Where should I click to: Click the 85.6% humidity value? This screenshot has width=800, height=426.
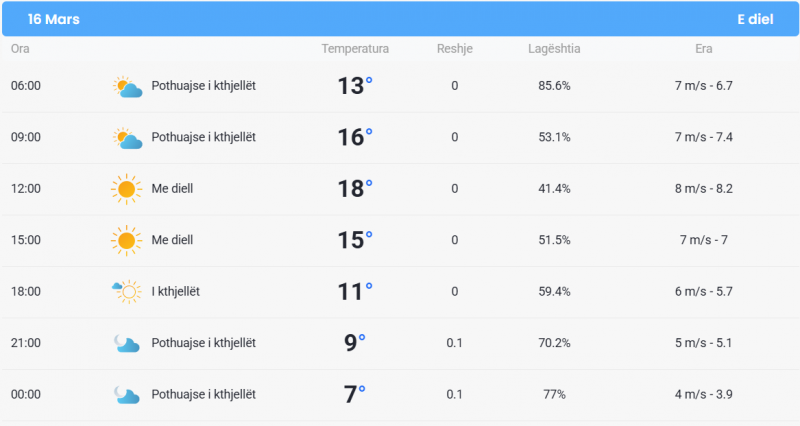[554, 86]
